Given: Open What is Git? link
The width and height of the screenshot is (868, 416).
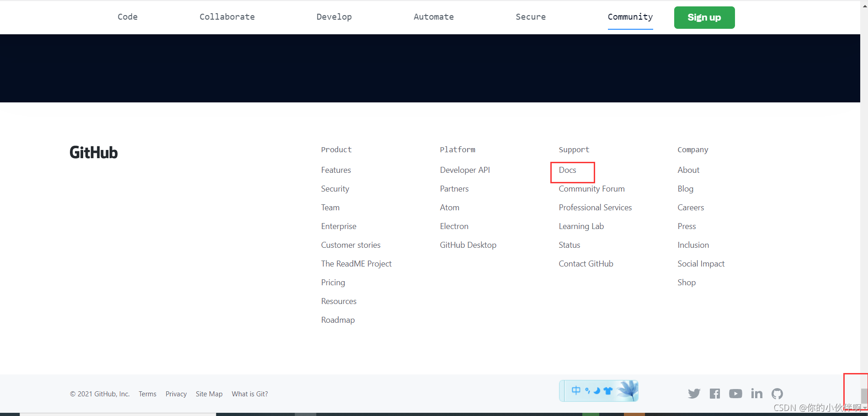Looking at the screenshot, I should tap(250, 394).
